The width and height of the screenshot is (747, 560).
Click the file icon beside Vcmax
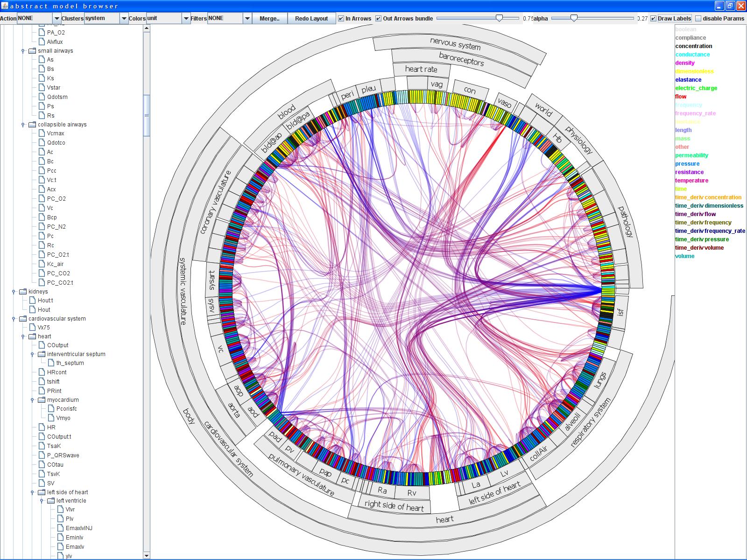(42, 133)
